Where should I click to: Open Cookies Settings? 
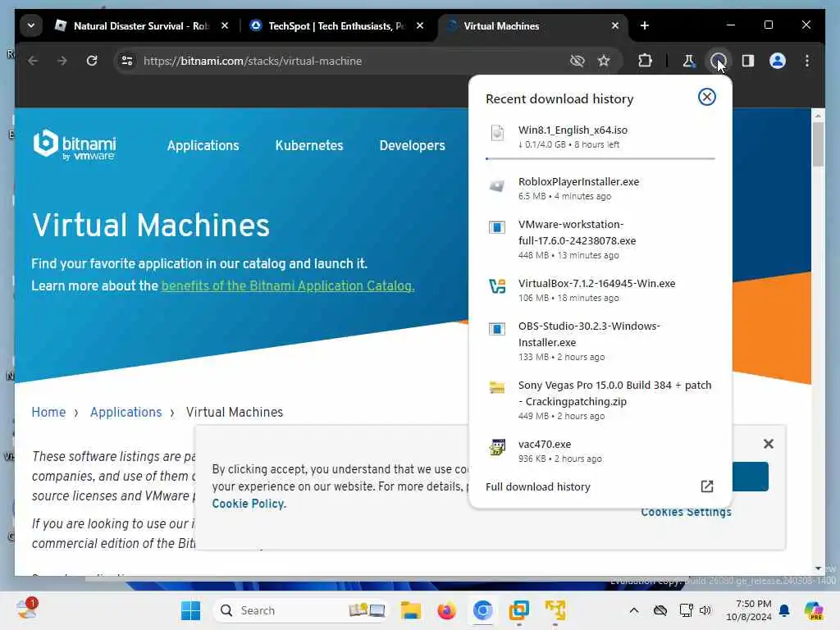(x=687, y=513)
